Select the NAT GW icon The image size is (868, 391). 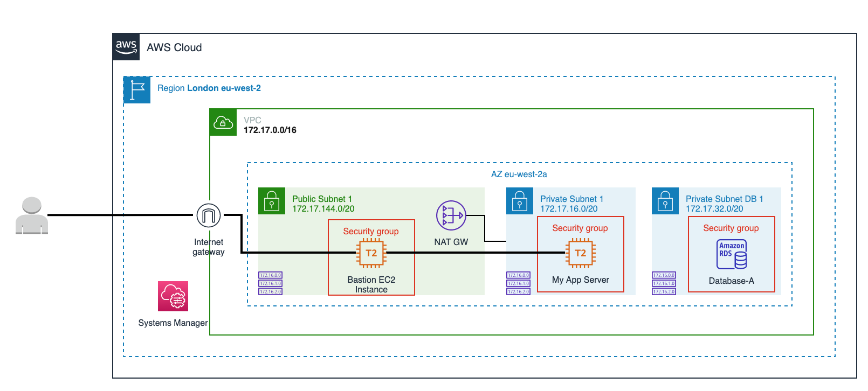[451, 215]
